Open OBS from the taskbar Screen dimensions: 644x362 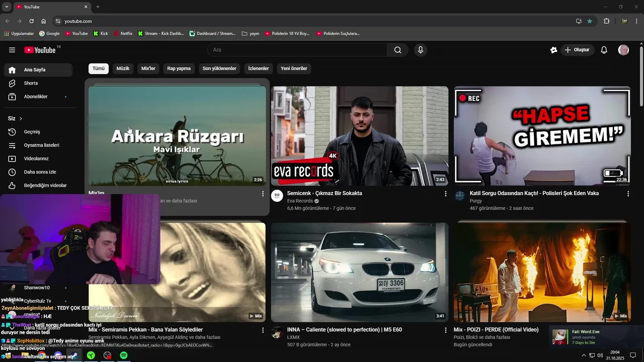coord(107,355)
